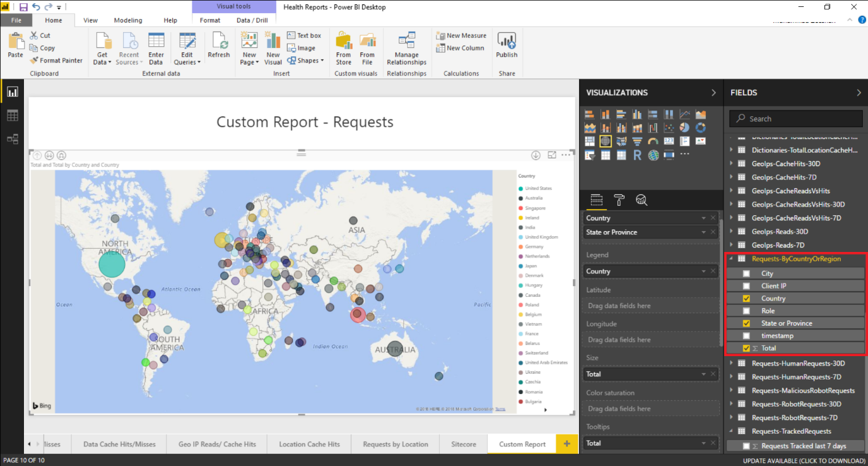Open the View ribbon tab
This screenshot has height=466, width=868.
click(90, 20)
